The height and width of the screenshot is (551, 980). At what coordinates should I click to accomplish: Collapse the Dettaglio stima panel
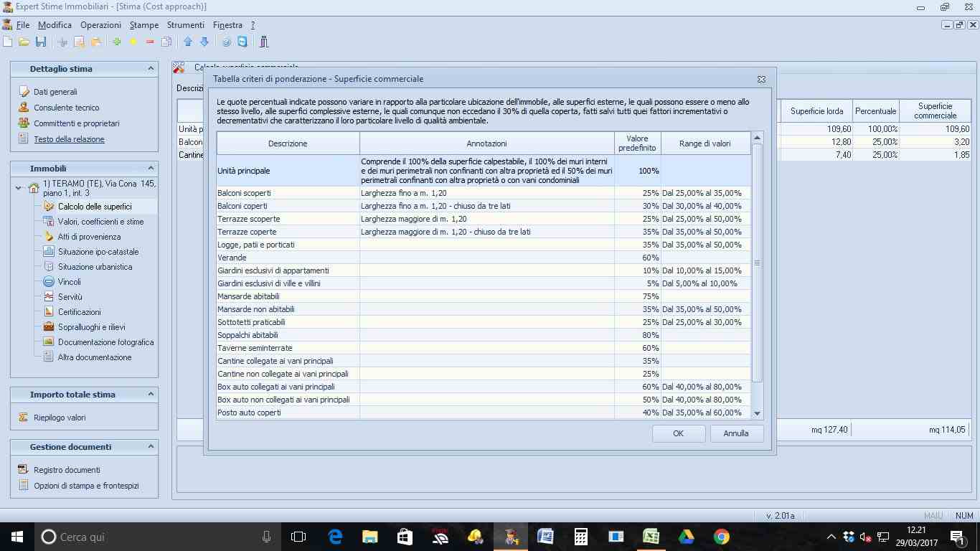[151, 69]
